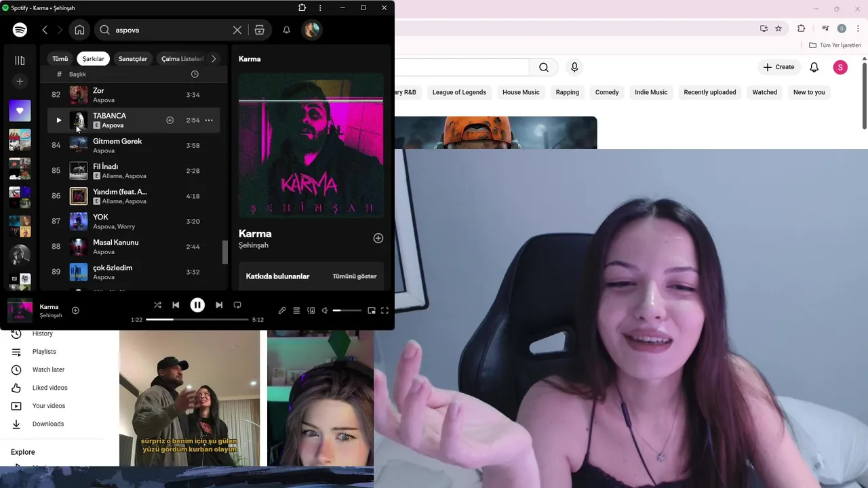Image resolution: width=868 pixels, height=488 pixels.
Task: Open the Spotify window three-dot menu
Action: pos(320,8)
